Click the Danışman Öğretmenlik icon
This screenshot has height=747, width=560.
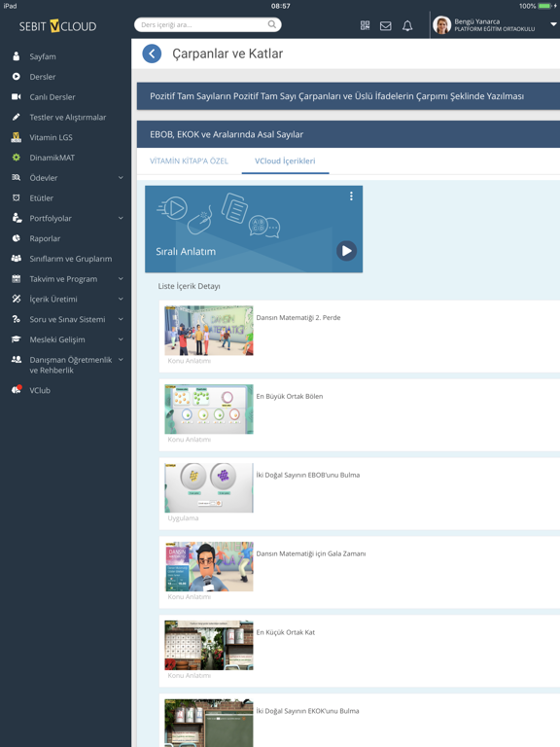click(x=17, y=360)
